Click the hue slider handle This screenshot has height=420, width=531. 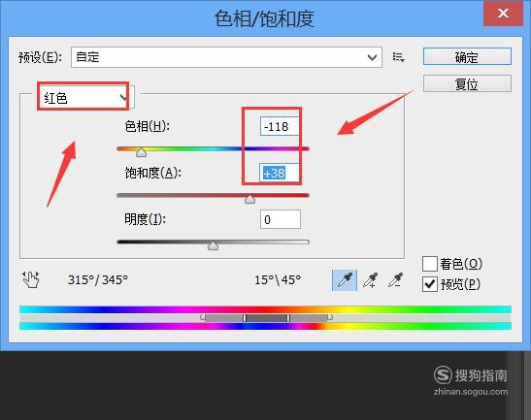click(x=141, y=152)
